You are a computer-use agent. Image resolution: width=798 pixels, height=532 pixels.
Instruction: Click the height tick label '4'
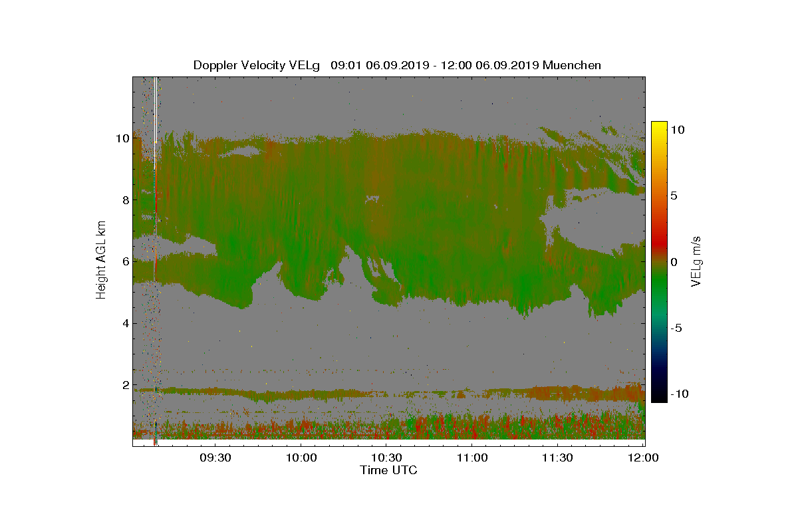click(125, 323)
